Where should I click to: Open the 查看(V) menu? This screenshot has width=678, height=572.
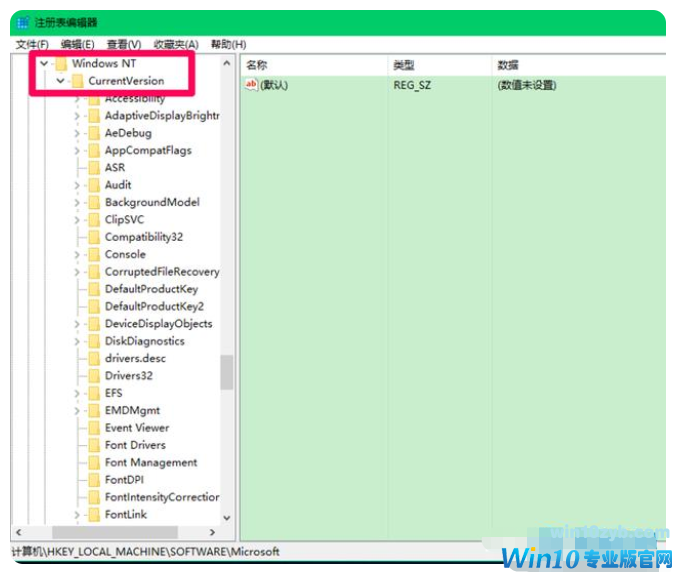pos(124,45)
